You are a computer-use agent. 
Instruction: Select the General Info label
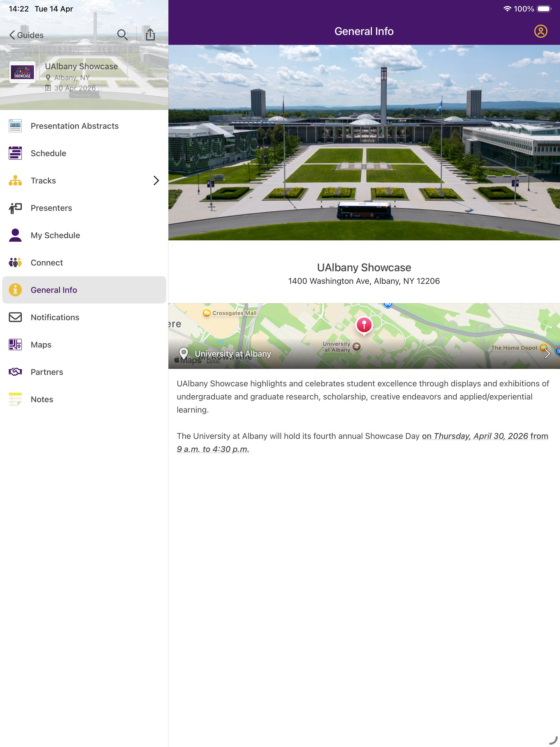(x=54, y=290)
